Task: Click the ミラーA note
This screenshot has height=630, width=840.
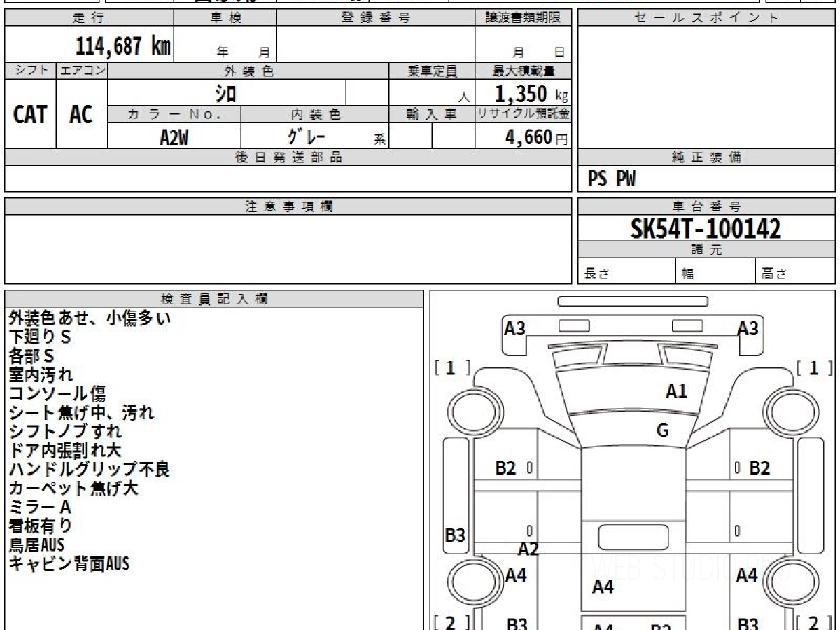Action: [x=40, y=507]
